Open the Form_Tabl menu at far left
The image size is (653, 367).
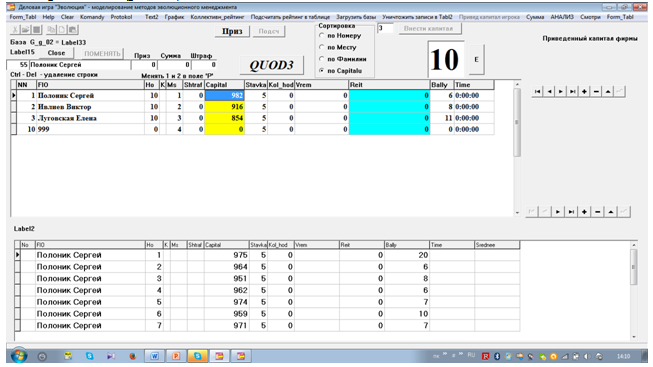pos(23,17)
